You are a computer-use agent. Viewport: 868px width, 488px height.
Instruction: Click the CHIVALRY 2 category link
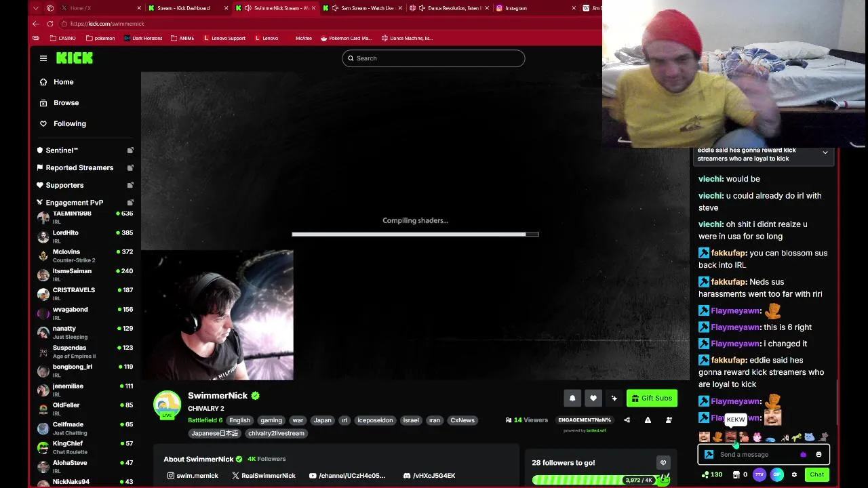point(205,409)
